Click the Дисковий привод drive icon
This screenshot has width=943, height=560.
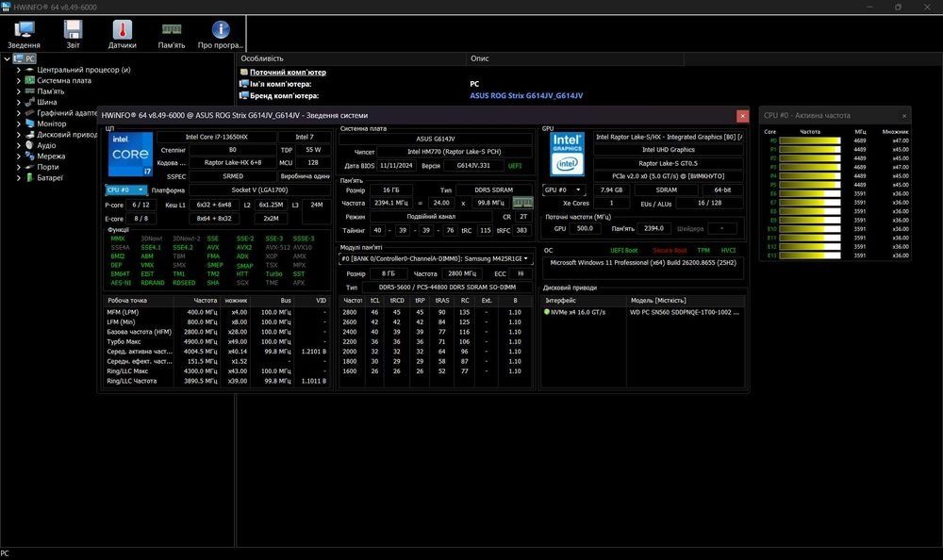tap(29, 135)
